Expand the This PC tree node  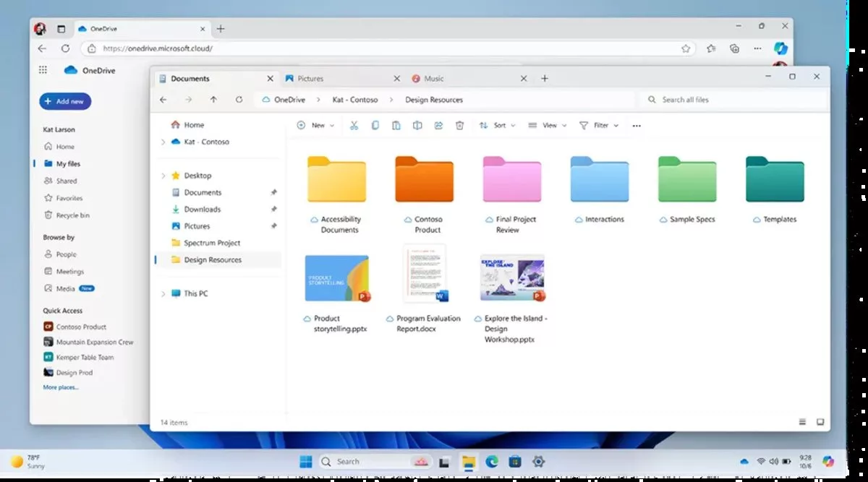pos(163,293)
